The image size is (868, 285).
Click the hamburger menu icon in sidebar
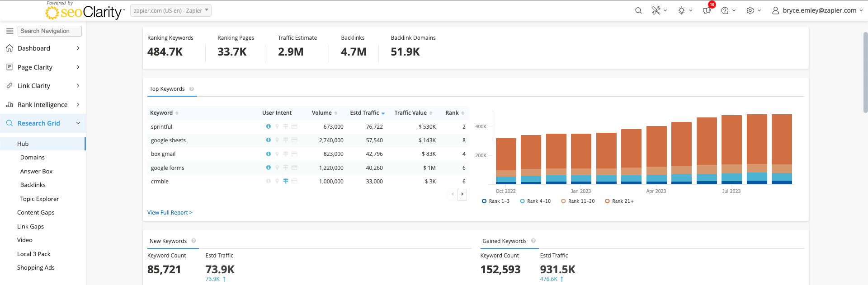point(9,31)
